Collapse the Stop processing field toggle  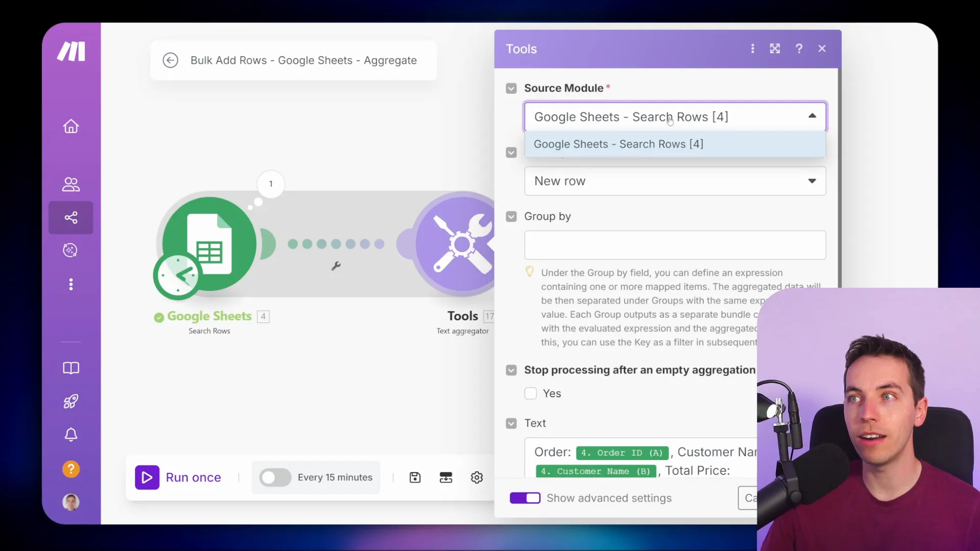click(511, 370)
